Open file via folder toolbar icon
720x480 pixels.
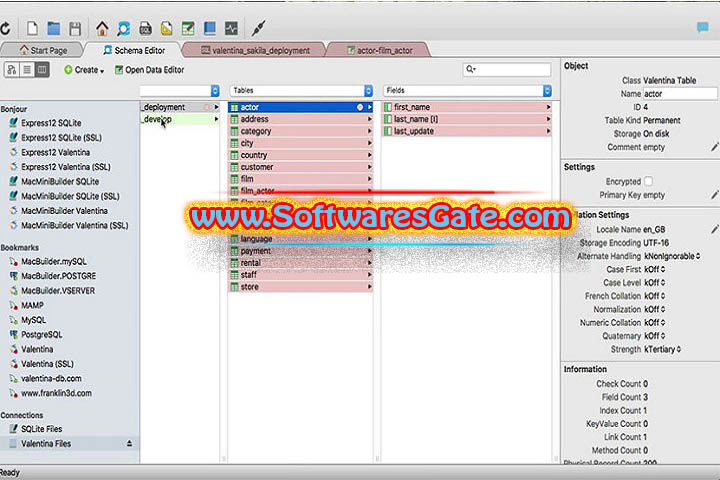(x=54, y=28)
